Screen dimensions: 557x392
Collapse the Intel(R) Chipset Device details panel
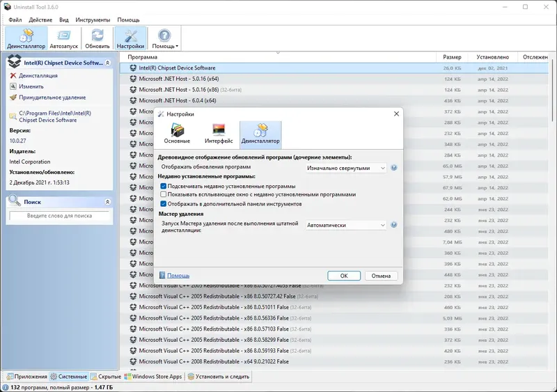click(x=108, y=63)
